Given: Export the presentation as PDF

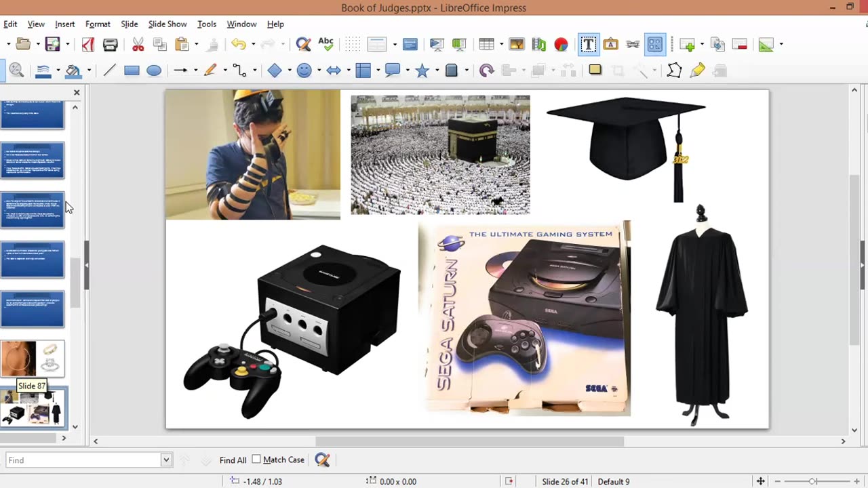Looking at the screenshot, I should pos(88,44).
